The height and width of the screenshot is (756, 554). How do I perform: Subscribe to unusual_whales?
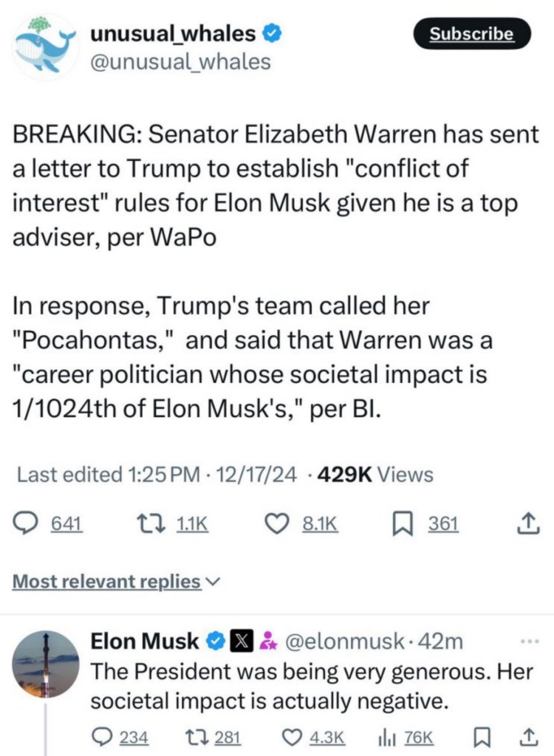[471, 34]
